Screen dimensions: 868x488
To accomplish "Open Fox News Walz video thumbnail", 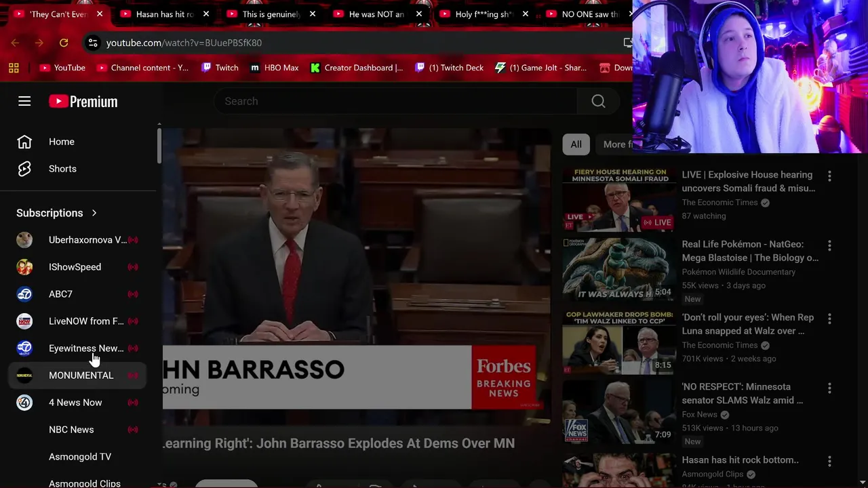I will 619,412.
